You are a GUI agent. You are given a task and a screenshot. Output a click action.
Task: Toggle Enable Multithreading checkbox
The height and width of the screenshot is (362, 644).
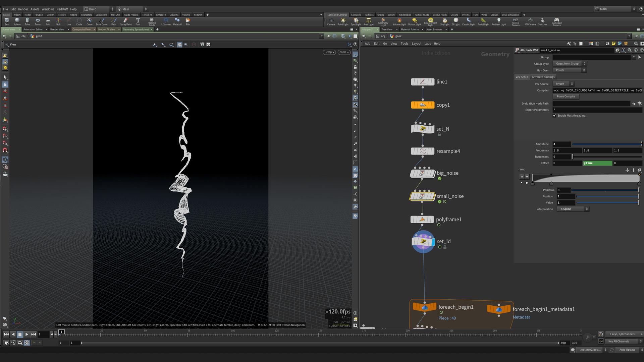coord(554,116)
